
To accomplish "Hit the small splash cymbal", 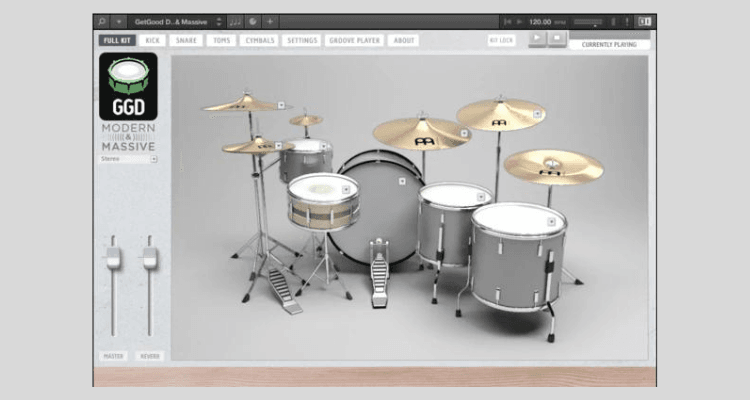I will click(306, 120).
